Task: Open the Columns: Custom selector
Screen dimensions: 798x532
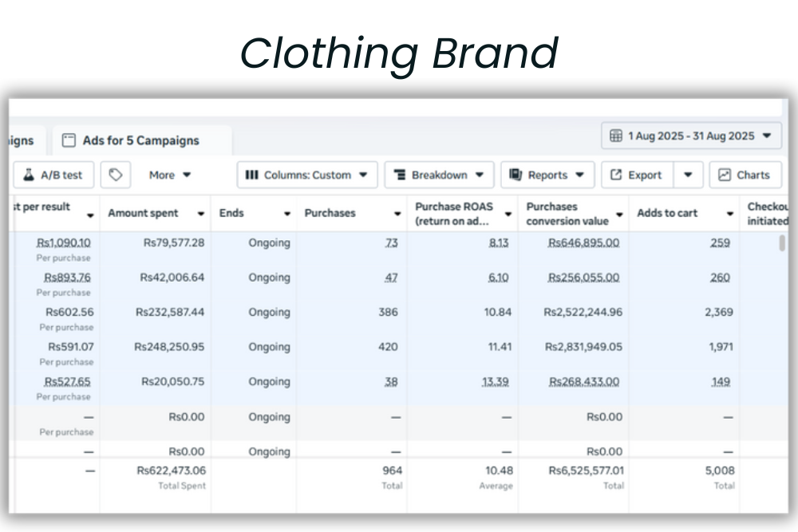Action: tap(306, 175)
